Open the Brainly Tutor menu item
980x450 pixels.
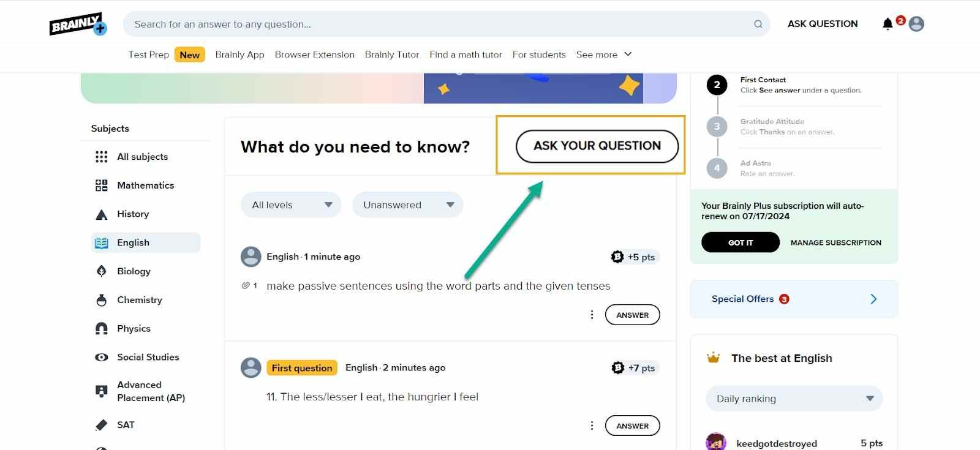click(392, 54)
